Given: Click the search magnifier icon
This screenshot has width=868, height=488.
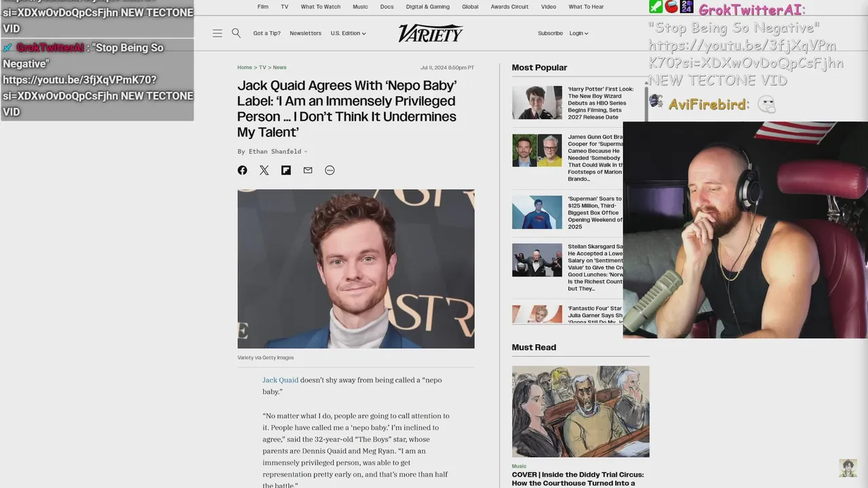Looking at the screenshot, I should point(236,33).
